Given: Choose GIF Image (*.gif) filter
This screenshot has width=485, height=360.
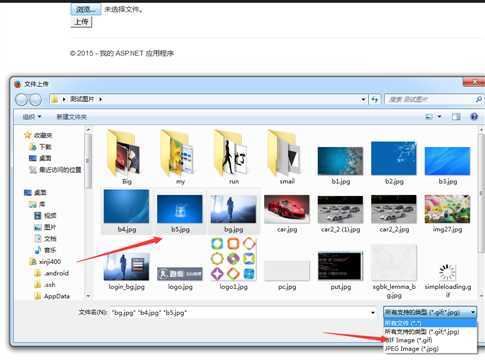Looking at the screenshot, I should [430, 340].
